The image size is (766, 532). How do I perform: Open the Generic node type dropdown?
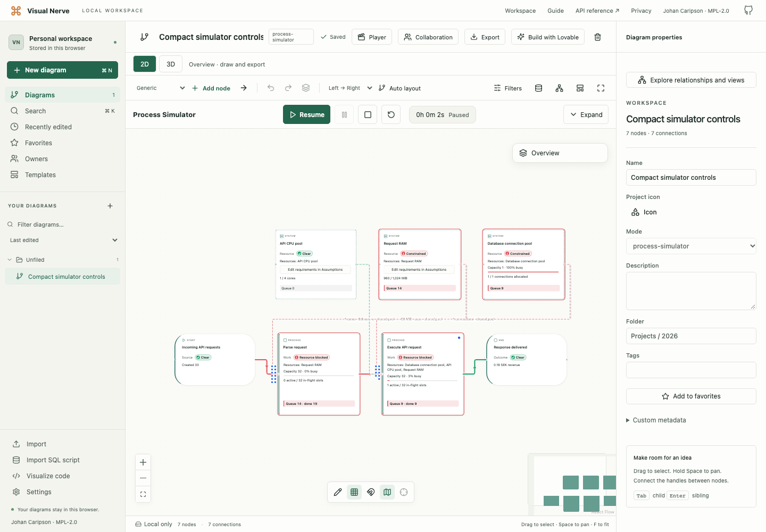click(x=160, y=88)
